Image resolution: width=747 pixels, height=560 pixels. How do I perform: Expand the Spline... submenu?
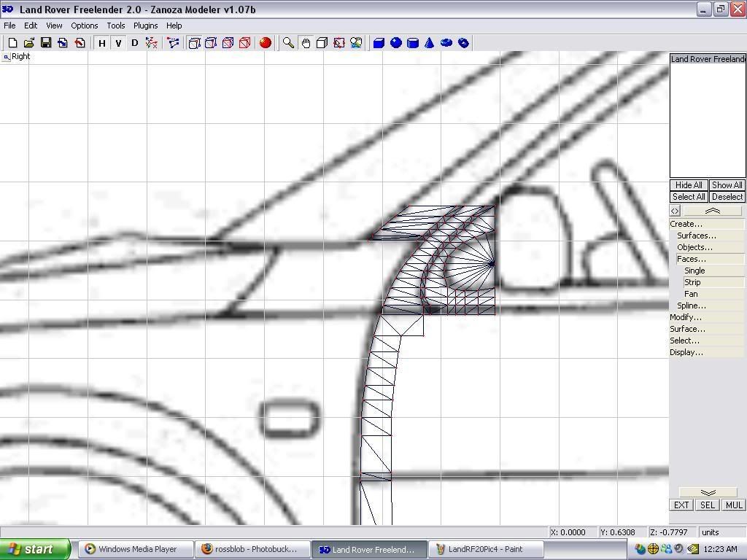(691, 306)
